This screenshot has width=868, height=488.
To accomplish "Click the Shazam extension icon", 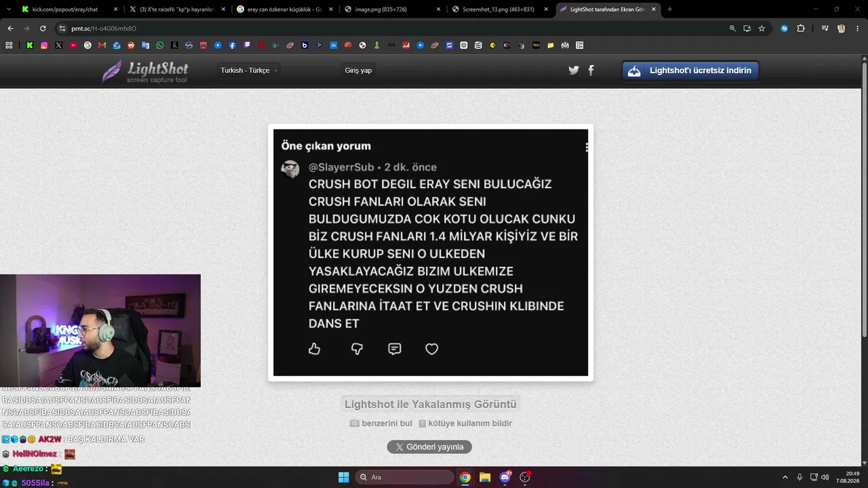I will pos(785,28).
